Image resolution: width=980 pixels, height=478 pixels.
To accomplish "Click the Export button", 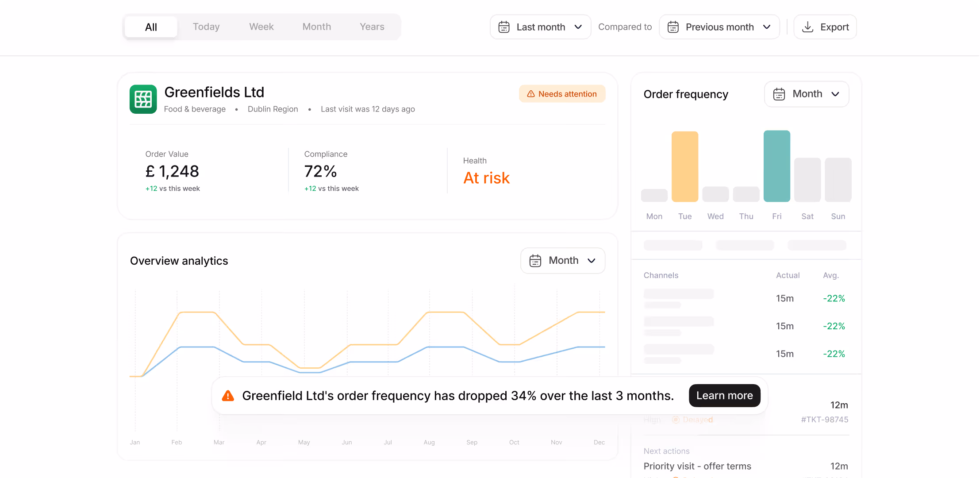I will point(825,27).
